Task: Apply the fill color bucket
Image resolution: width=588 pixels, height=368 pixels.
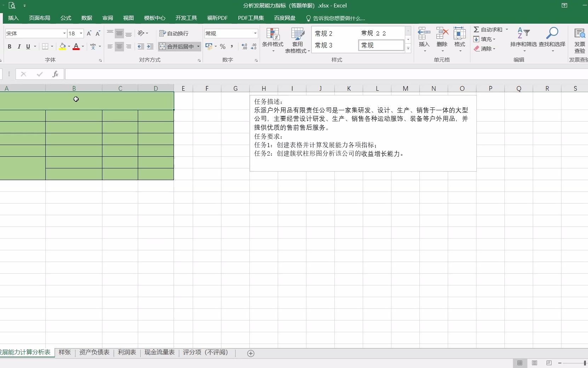Action: (x=63, y=46)
